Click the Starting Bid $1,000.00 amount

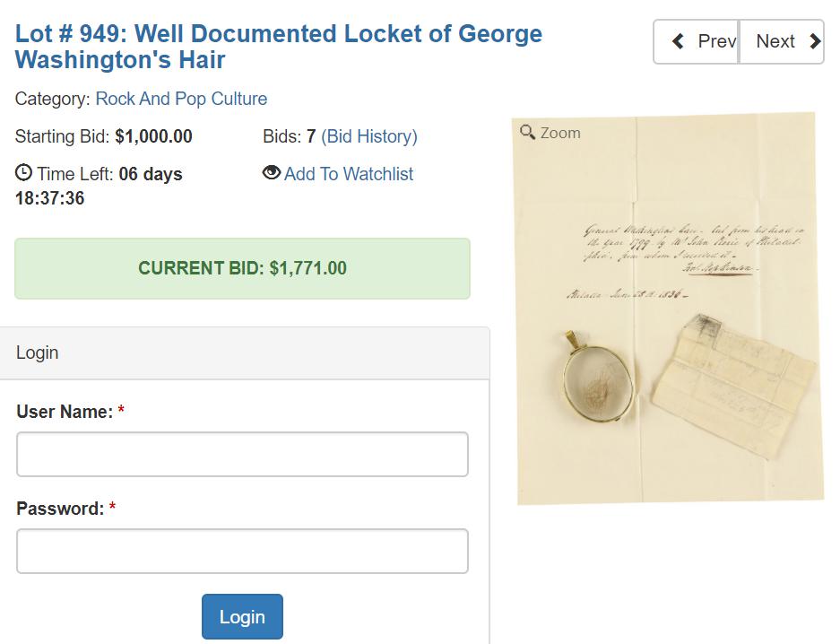pos(153,136)
